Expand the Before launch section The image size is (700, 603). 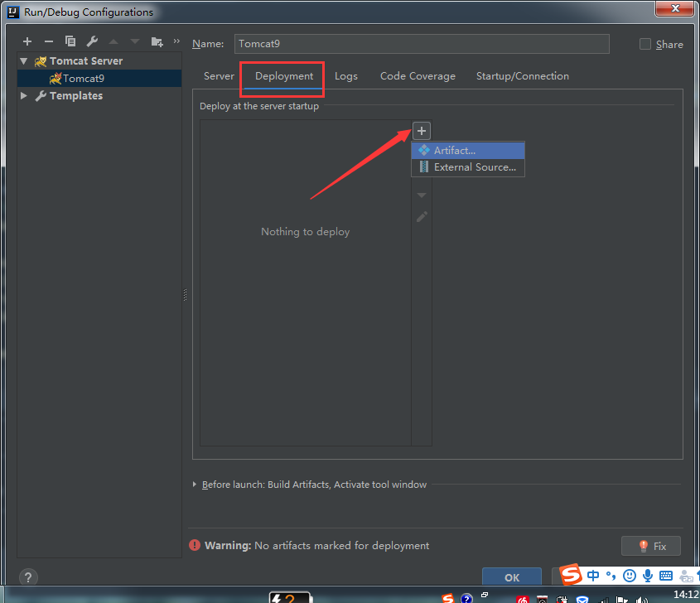(x=194, y=485)
